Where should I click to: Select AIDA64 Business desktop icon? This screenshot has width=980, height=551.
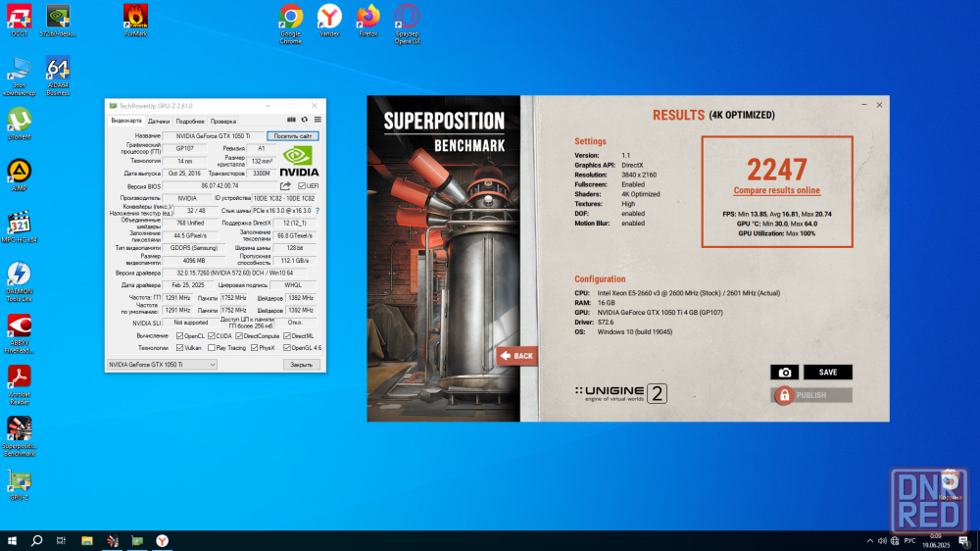(58, 75)
